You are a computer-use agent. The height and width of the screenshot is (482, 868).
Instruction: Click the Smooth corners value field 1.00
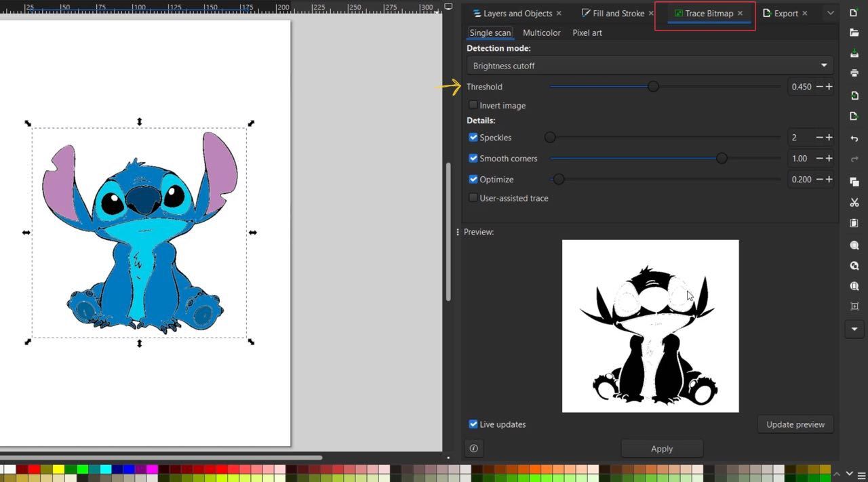(x=802, y=159)
